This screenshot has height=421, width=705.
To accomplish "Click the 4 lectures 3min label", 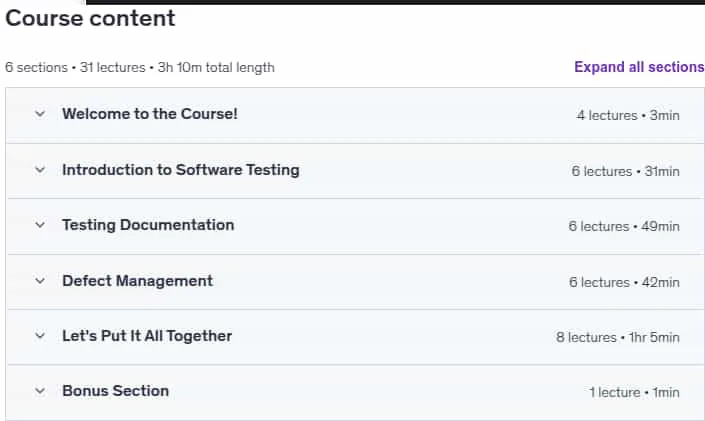I will 628,115.
